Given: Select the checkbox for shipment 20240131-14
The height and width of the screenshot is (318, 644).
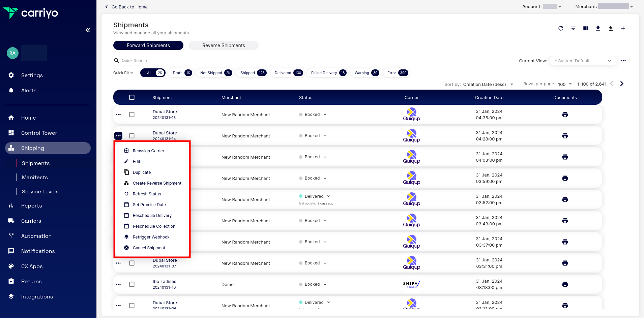Looking at the screenshot, I should coord(132,136).
